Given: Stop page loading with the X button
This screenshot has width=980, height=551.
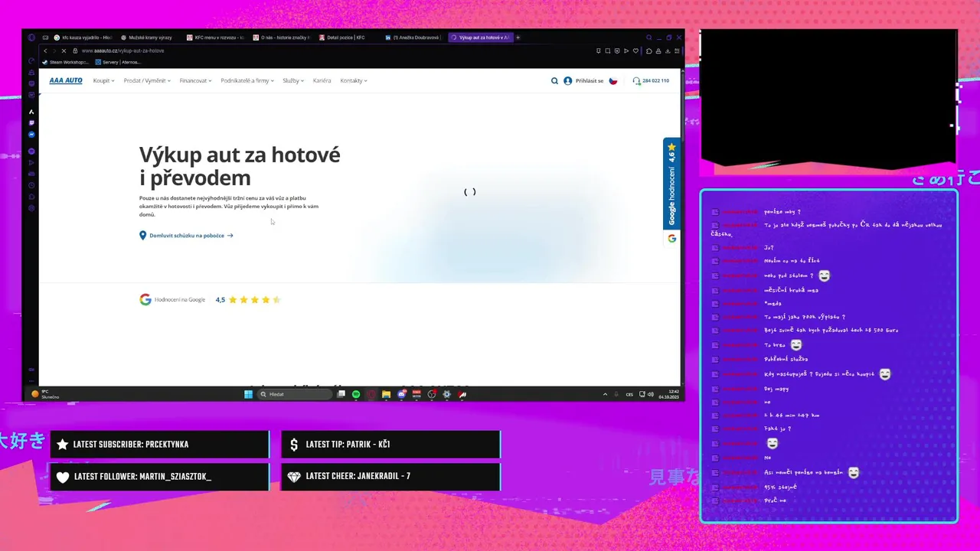Looking at the screenshot, I should (64, 51).
